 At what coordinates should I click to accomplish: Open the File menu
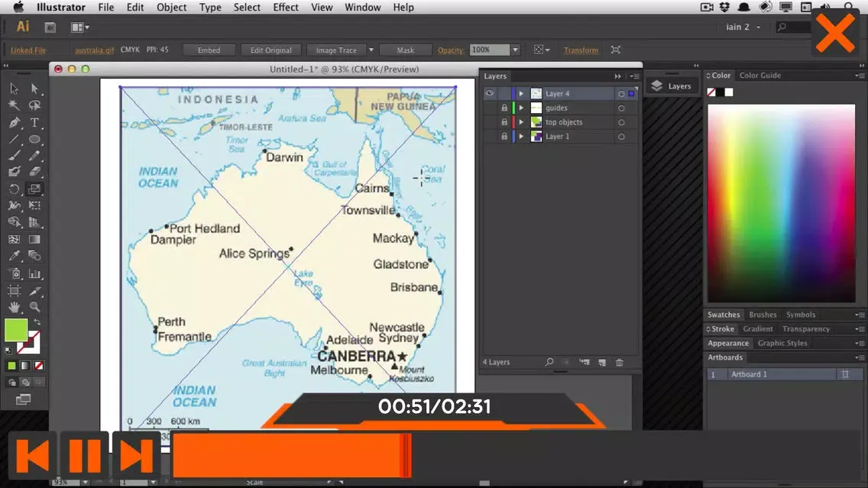105,7
